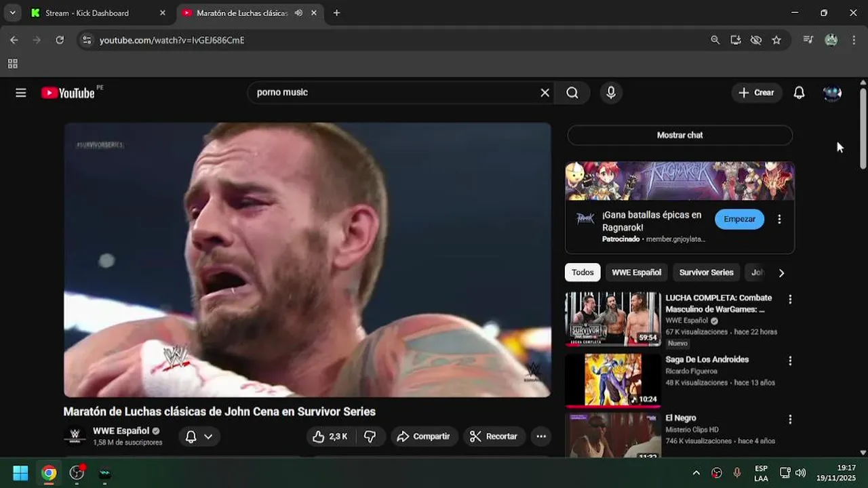The width and height of the screenshot is (868, 488).
Task: Open options for LUCHA COMPLETA video
Action: coord(790,299)
